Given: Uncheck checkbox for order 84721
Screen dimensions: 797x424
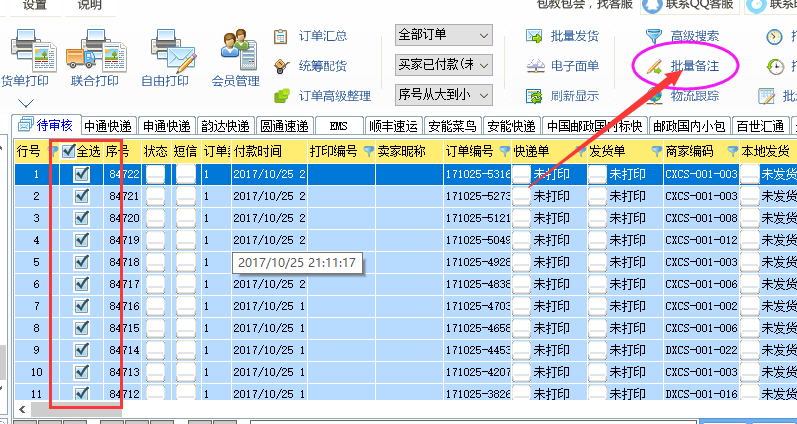Looking at the screenshot, I should click(x=81, y=196).
